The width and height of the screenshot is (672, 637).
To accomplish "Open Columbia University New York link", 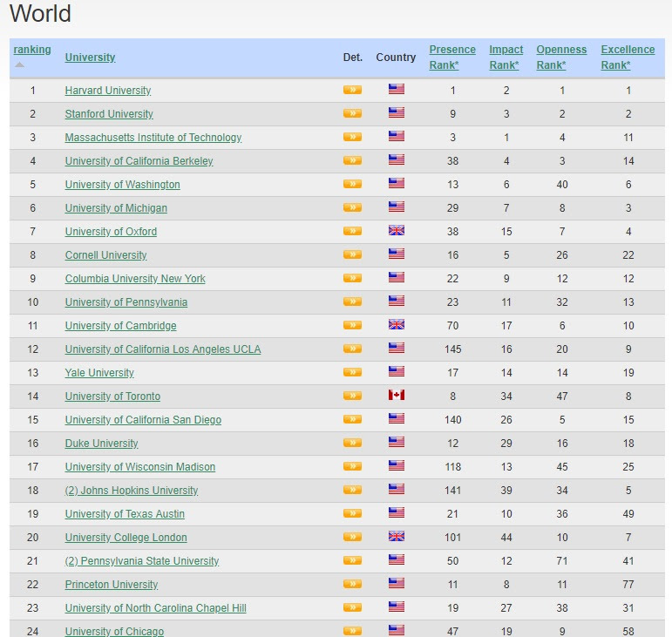I will point(135,279).
